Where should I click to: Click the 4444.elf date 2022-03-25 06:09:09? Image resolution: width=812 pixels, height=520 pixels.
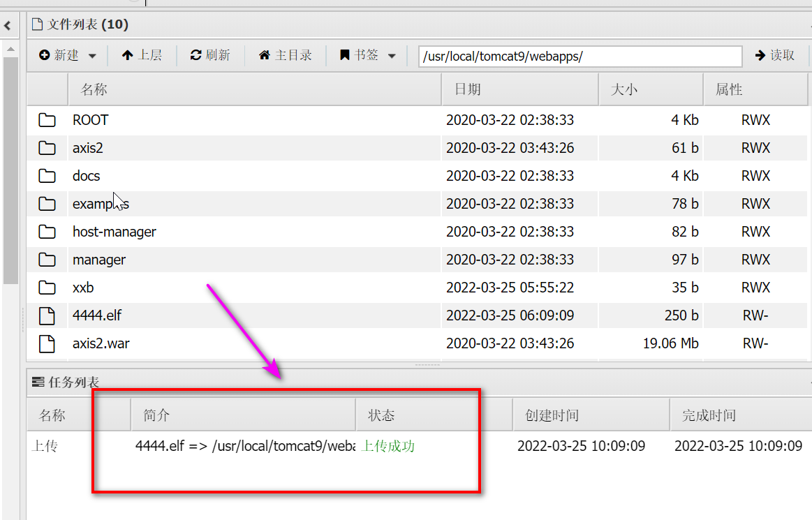click(x=510, y=315)
